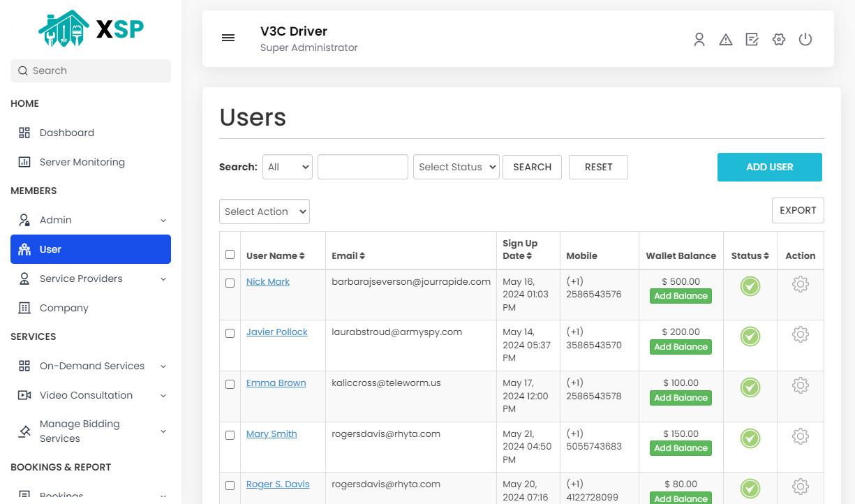The width and height of the screenshot is (855, 504).
Task: Open the Select Action dropdown
Action: point(264,212)
